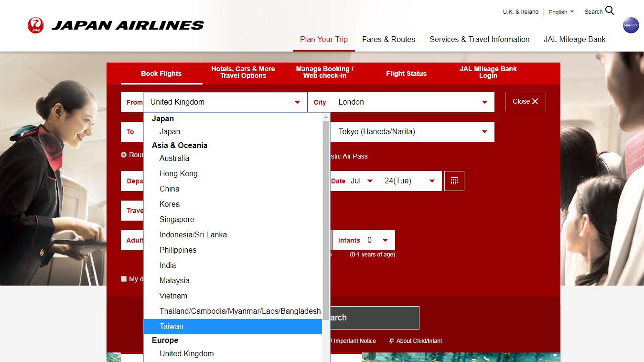Viewport: 644px width, 362px height.
Task: Open the calendar date picker icon
Action: pyautogui.click(x=454, y=181)
